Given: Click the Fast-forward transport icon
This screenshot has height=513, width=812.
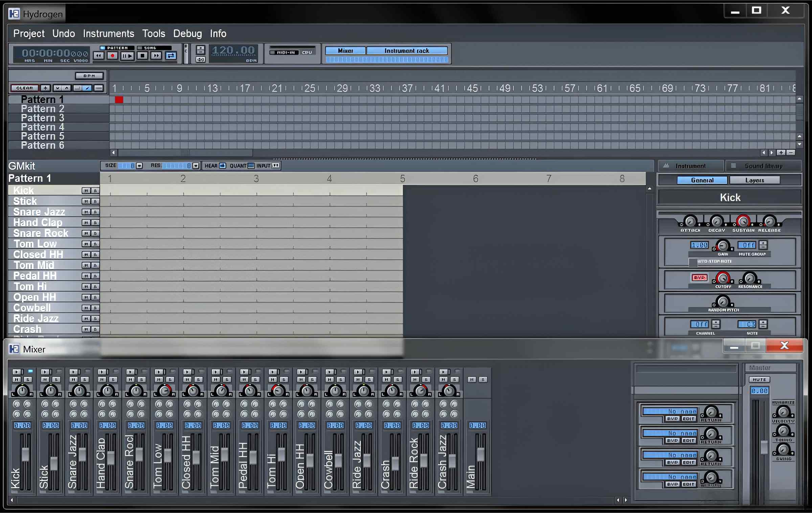Looking at the screenshot, I should (156, 55).
